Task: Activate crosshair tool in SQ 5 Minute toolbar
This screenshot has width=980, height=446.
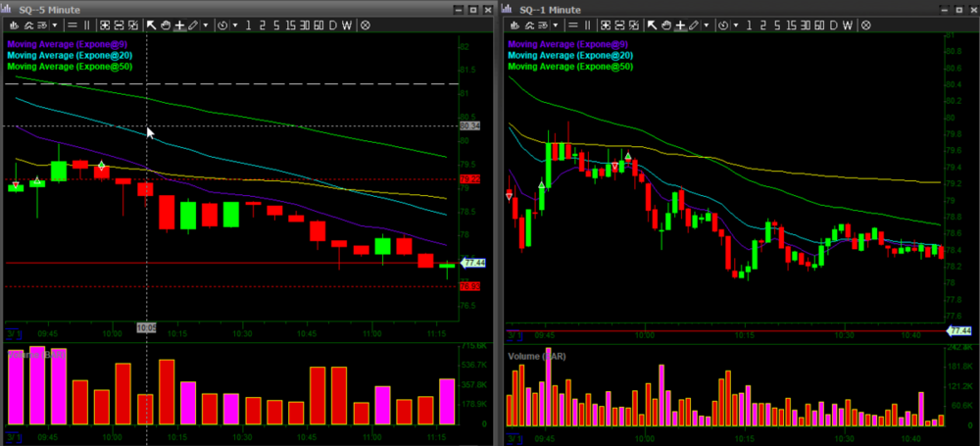Action: 179,25
